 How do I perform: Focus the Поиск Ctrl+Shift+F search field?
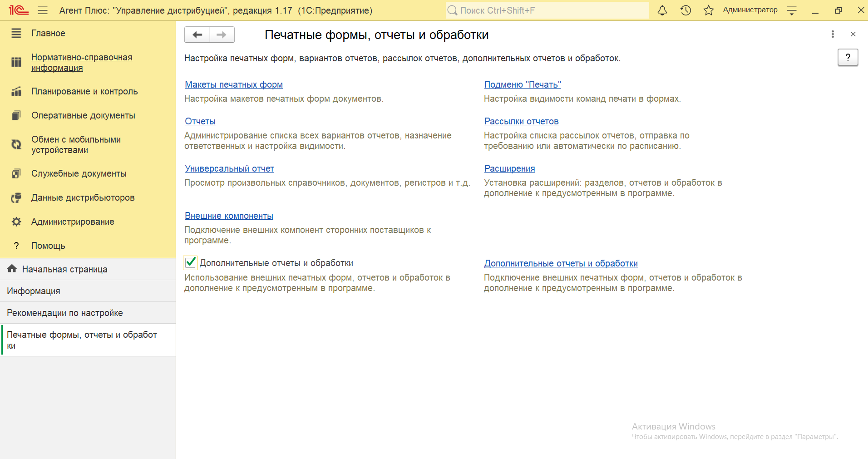pos(547,10)
